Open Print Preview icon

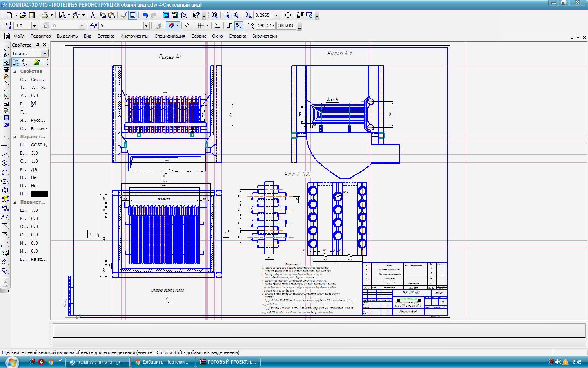pyautogui.click(x=62, y=15)
